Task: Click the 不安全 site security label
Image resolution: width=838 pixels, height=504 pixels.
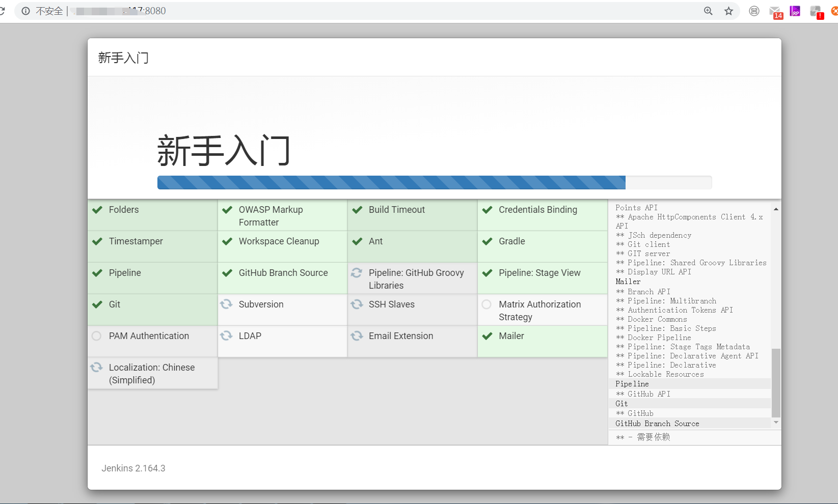Action: pos(49,10)
